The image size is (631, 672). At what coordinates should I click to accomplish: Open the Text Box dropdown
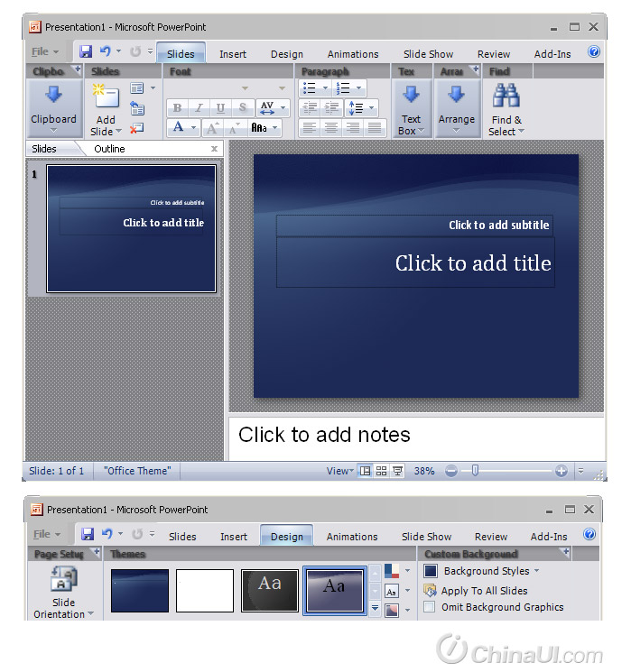(412, 109)
